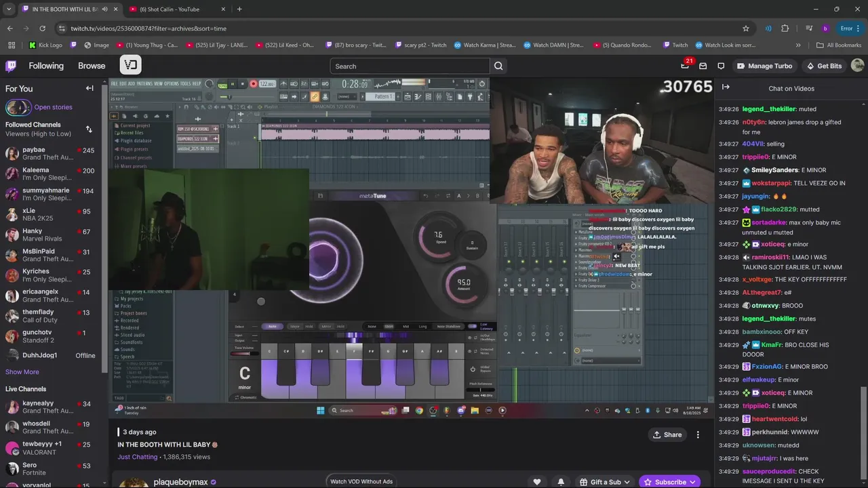Click Show More under followed channels
The height and width of the screenshot is (488, 868).
coord(22,371)
